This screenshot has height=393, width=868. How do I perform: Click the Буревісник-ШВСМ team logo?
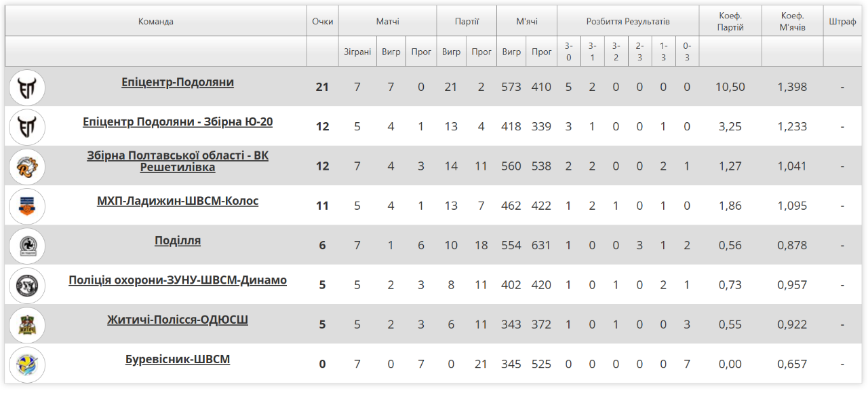(x=27, y=364)
